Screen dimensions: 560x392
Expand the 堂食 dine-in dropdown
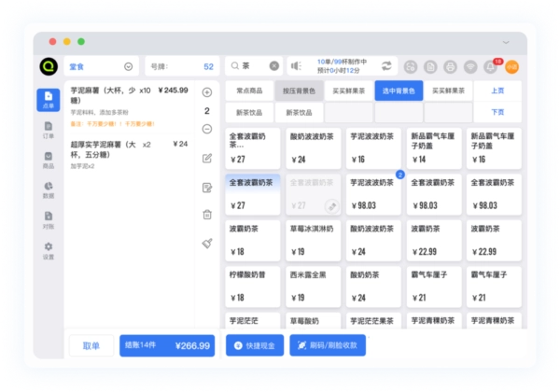tap(128, 66)
